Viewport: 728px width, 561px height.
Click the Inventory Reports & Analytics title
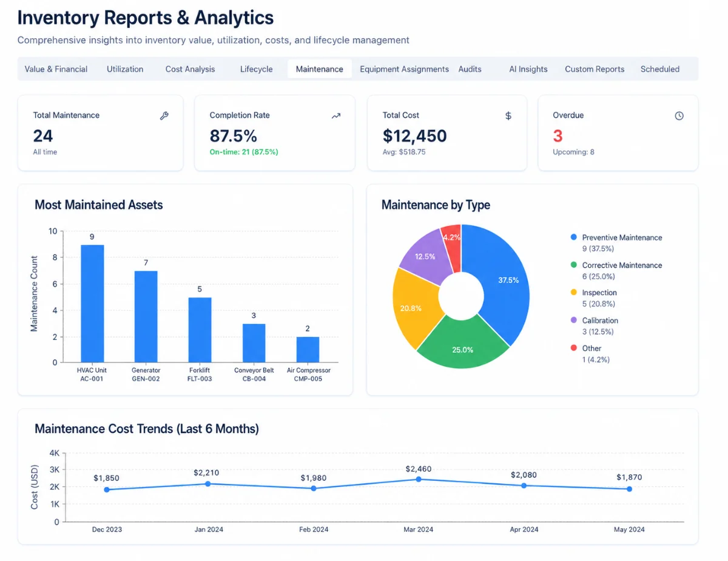(146, 18)
